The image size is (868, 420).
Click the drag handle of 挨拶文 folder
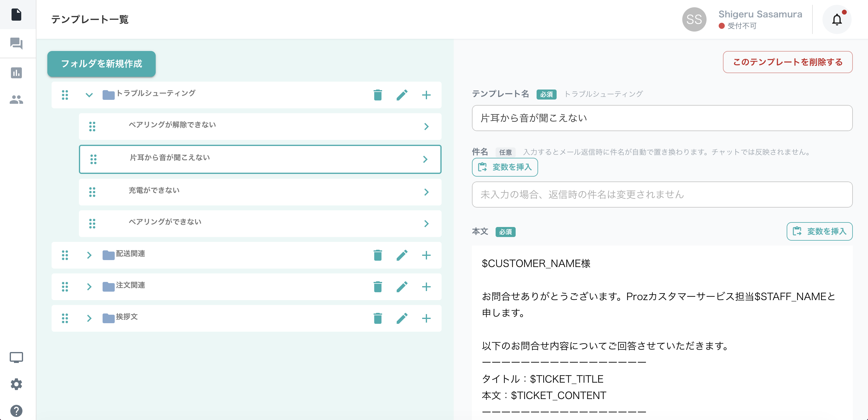(65, 318)
